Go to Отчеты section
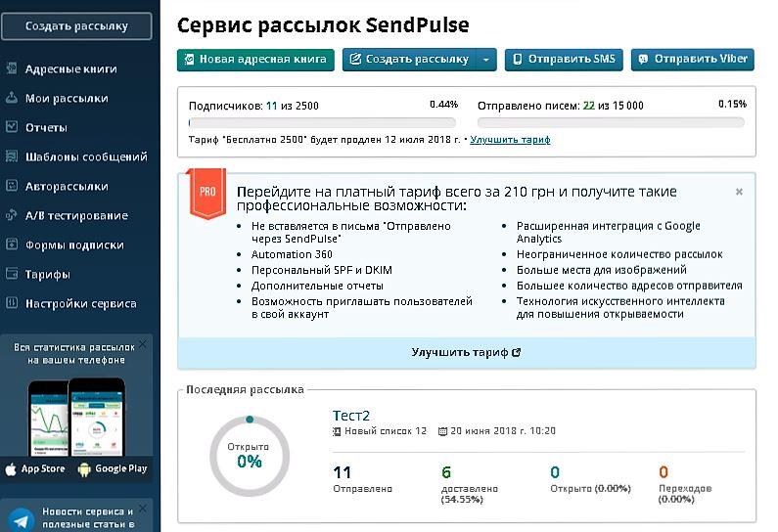The width and height of the screenshot is (778, 532). (x=46, y=127)
